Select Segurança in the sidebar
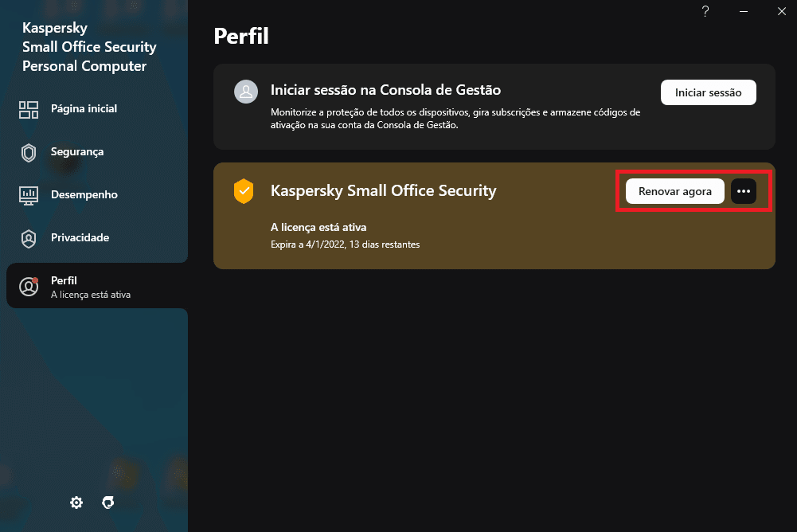797x532 pixels. (77, 151)
